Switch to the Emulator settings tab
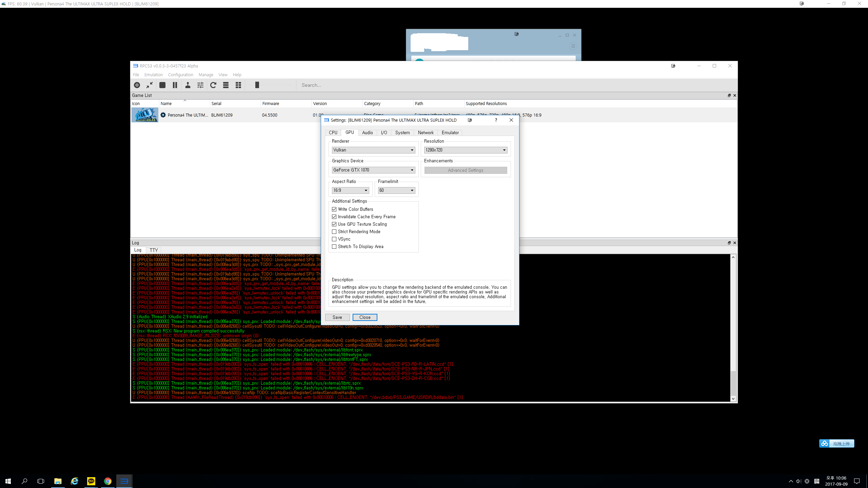The width and height of the screenshot is (868, 488). pos(450,133)
